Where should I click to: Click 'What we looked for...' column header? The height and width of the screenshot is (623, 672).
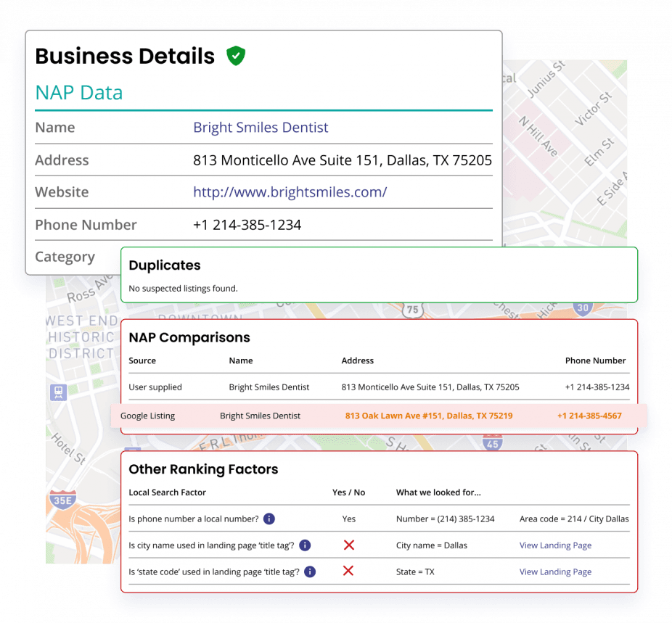[438, 492]
